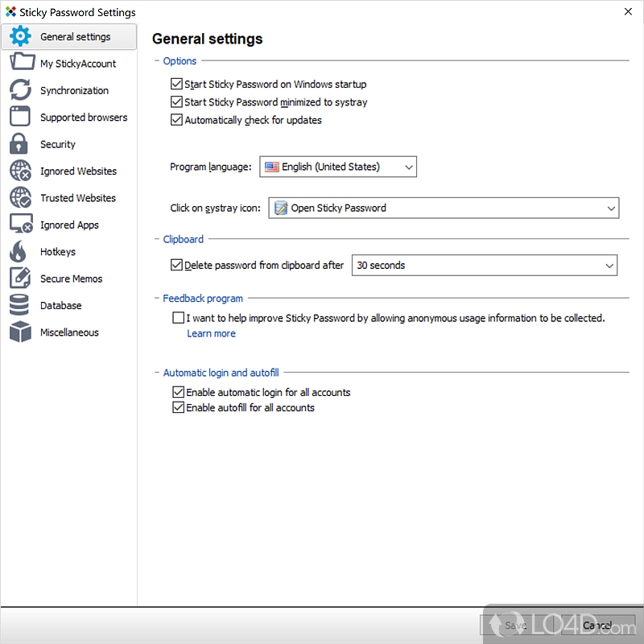Viewport: 644px width, 644px height.
Task: Click the Synchronization arrows icon
Action: tap(20, 90)
